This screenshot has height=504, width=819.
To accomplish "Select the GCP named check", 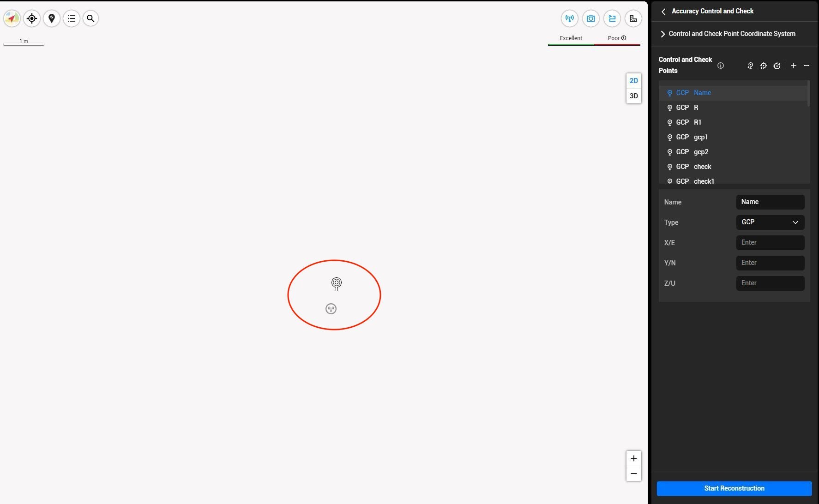I will (x=702, y=167).
